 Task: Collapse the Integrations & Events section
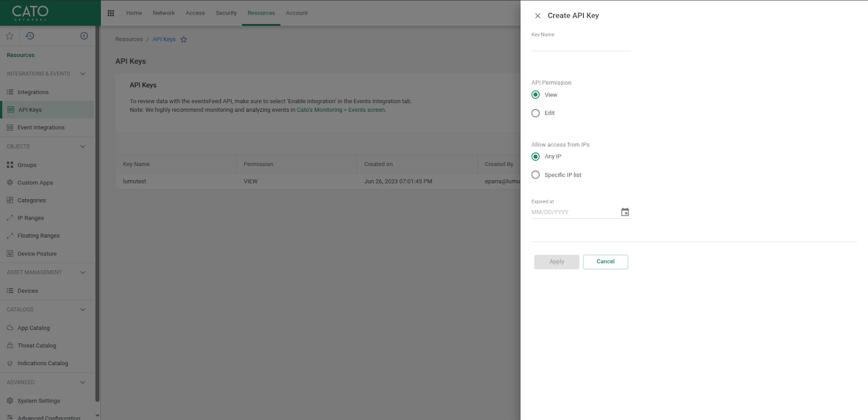tap(82, 74)
